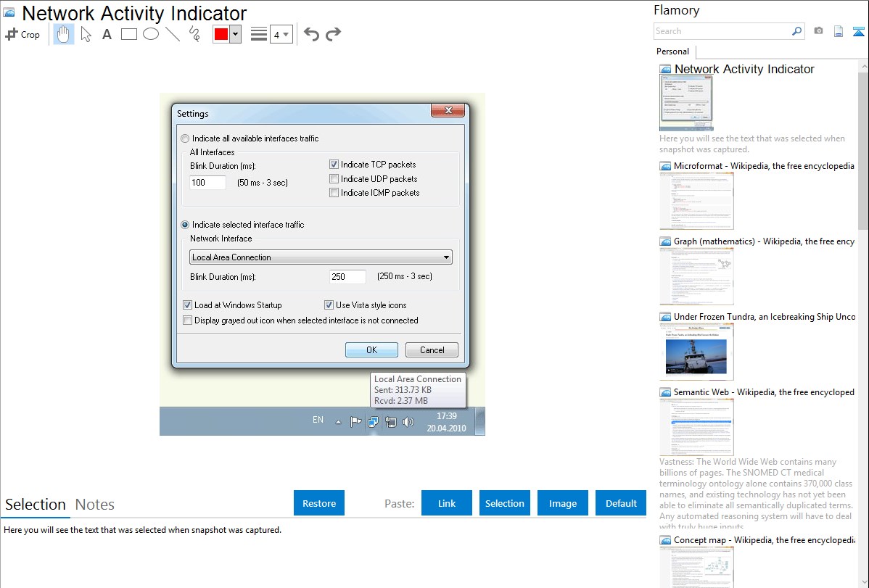Click the Network Activity Indicator sidebar title
This screenshot has height=588, width=869.
(x=744, y=69)
